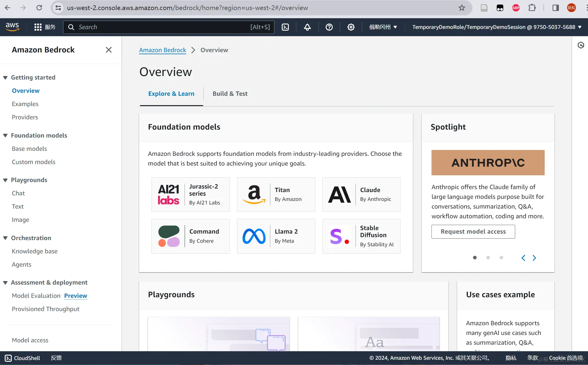Show the previous Spotlight slide

523,258
